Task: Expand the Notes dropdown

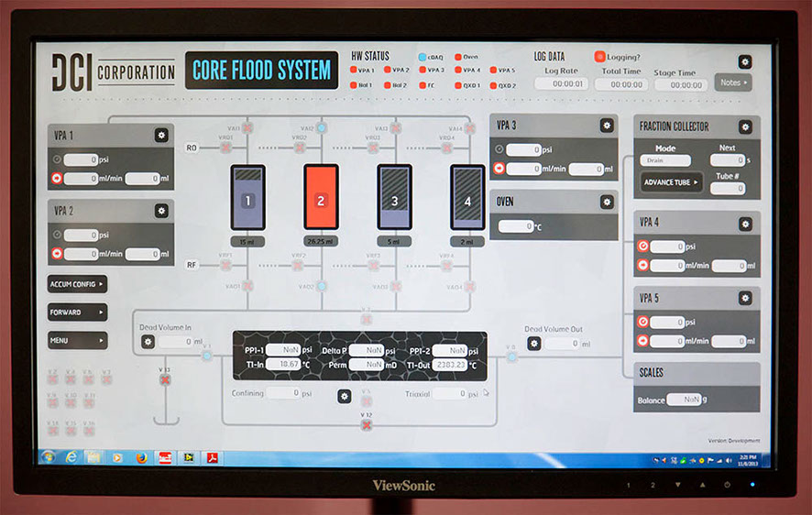Action: coord(732,82)
